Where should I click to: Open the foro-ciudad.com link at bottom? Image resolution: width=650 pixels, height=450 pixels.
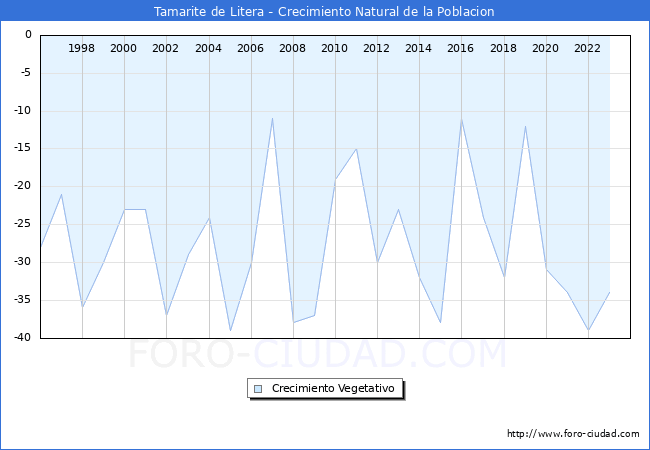573,434
